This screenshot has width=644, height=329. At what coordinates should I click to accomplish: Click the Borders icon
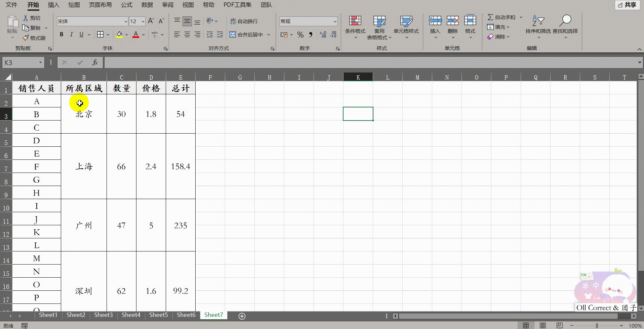pyautogui.click(x=100, y=34)
